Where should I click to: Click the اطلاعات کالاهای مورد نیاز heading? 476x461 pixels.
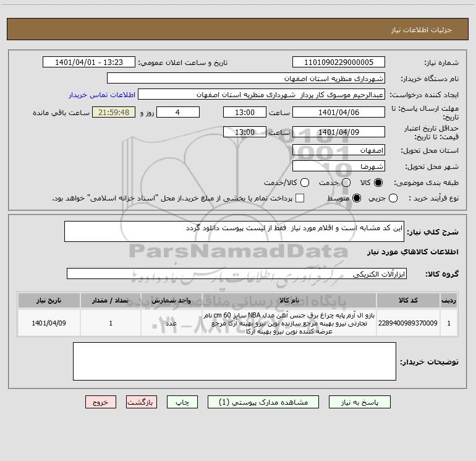click(412, 252)
